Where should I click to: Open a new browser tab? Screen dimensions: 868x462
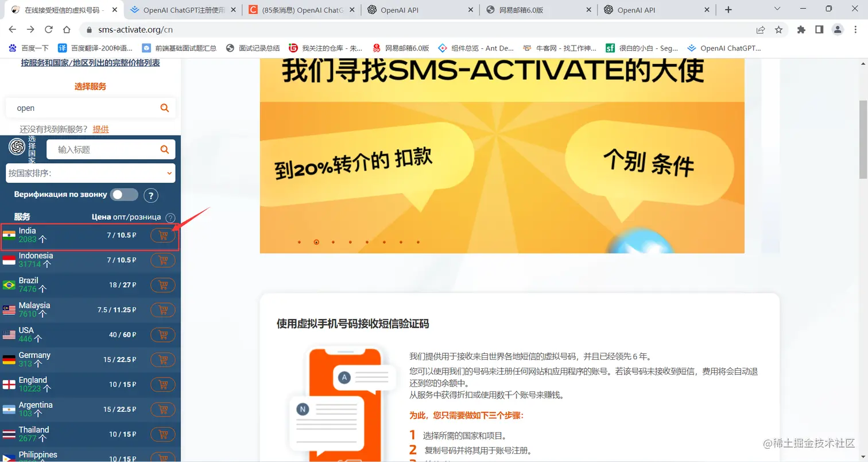click(728, 10)
